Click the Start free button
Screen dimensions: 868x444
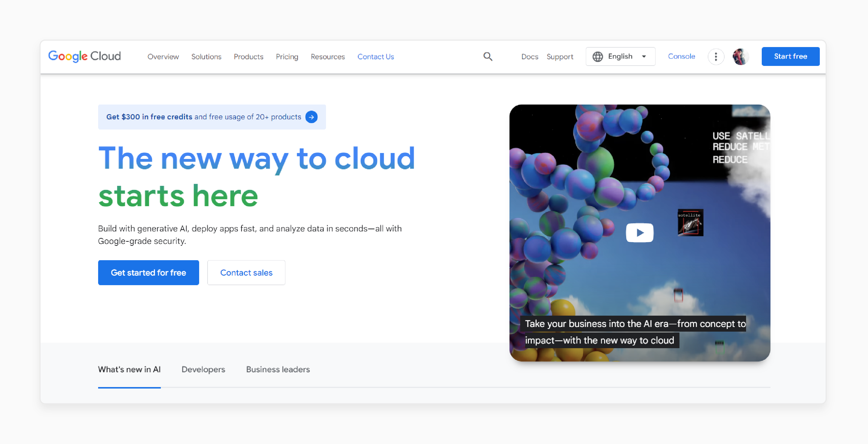(x=790, y=56)
